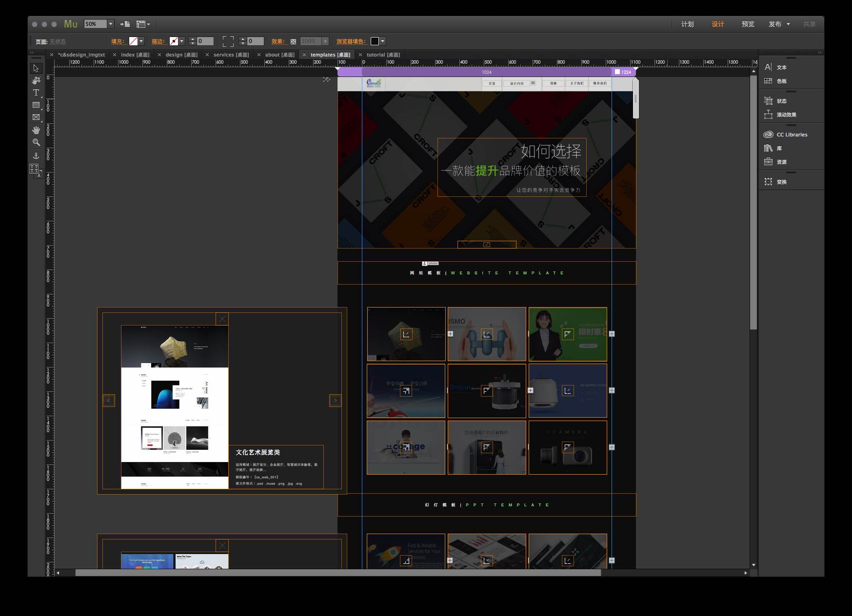
Task: Click the stroke weight input field
Action: [205, 41]
